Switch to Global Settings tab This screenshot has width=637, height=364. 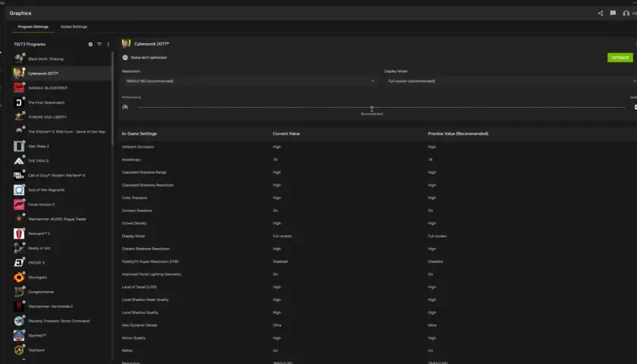(x=74, y=27)
